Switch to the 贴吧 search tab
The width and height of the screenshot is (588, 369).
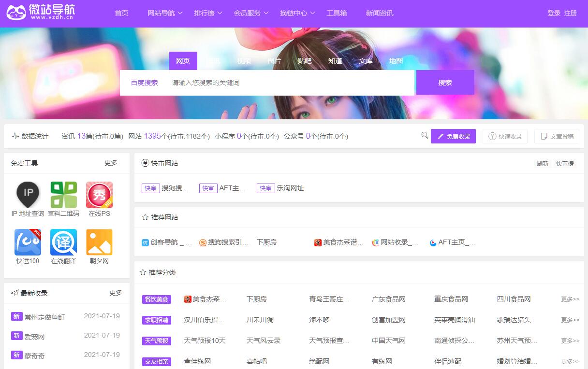coord(305,61)
